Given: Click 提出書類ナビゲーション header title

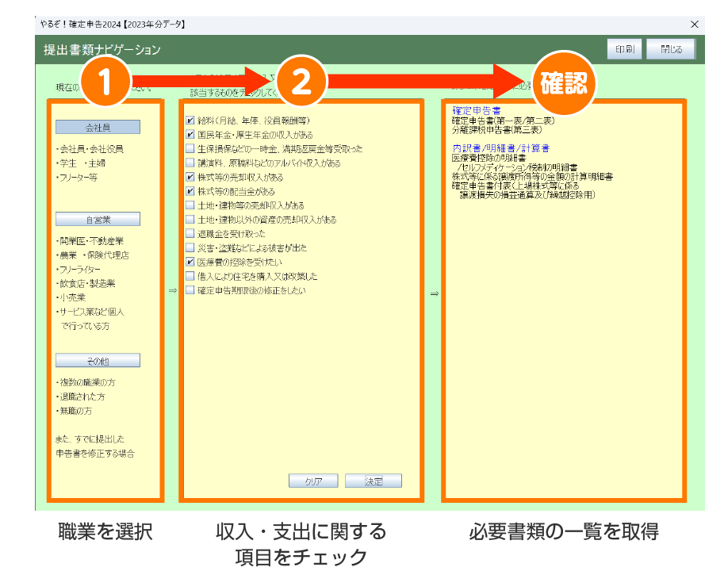Looking at the screenshot, I should pos(102,50).
